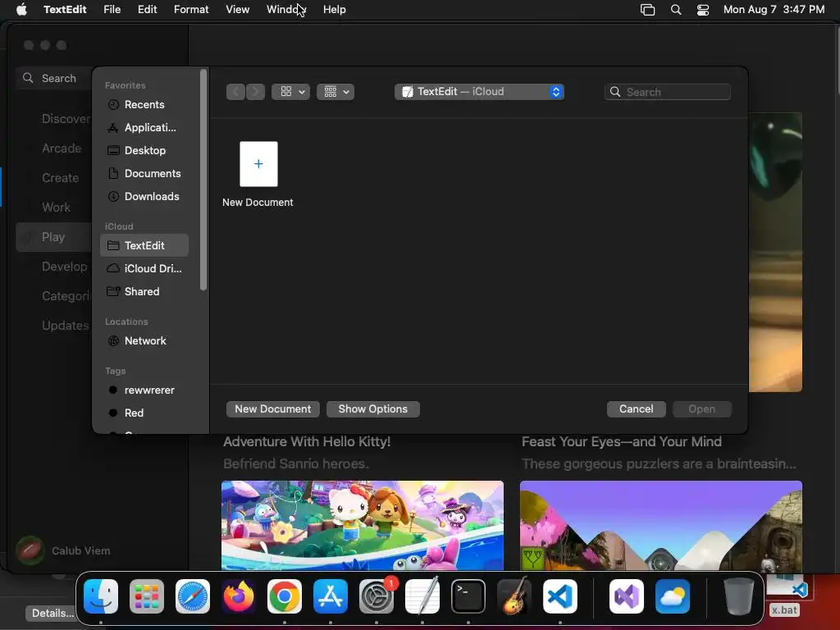840x630 pixels.
Task: Open Create in App Store sidebar
Action: (60, 178)
